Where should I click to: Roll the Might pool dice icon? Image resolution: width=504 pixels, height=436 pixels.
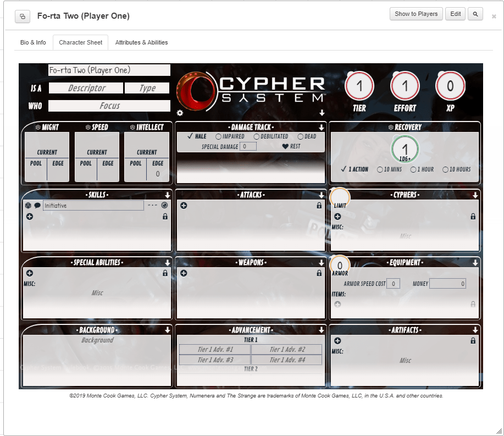pos(38,128)
